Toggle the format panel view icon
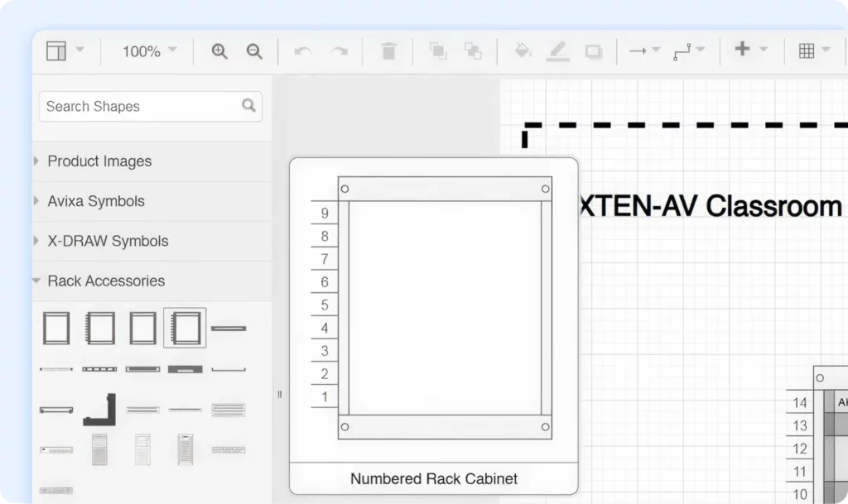 point(58,50)
